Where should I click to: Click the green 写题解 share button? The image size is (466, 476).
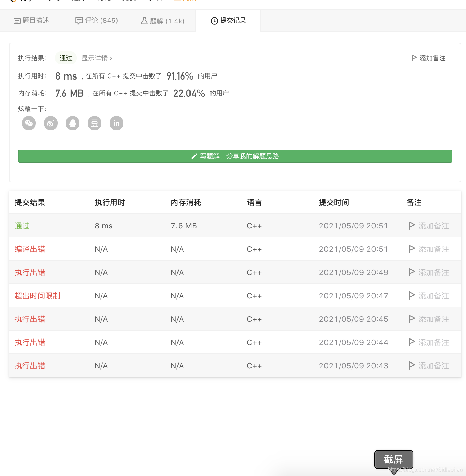(x=235, y=156)
